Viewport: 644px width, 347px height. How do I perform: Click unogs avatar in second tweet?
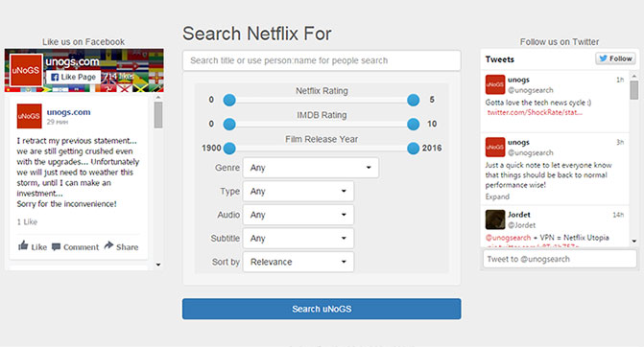click(495, 147)
